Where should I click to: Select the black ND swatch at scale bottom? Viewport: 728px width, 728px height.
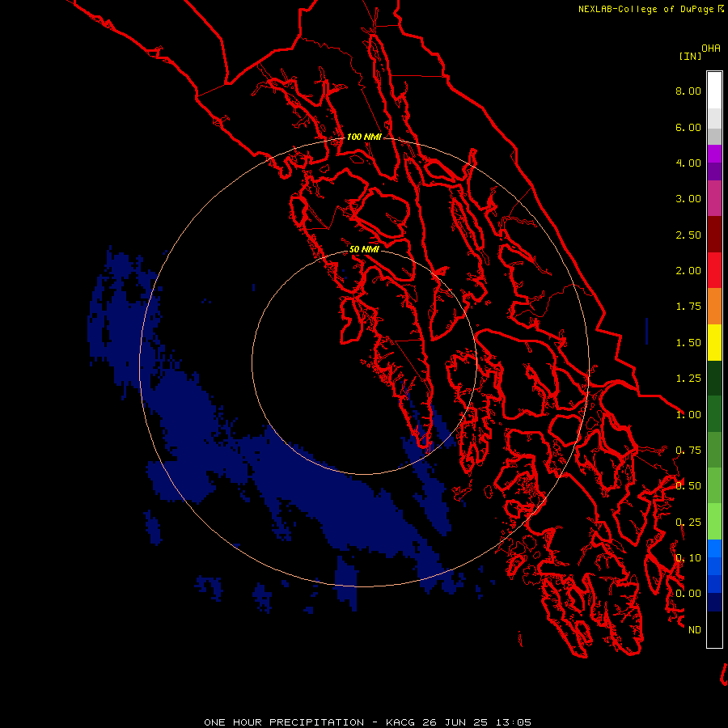click(714, 629)
